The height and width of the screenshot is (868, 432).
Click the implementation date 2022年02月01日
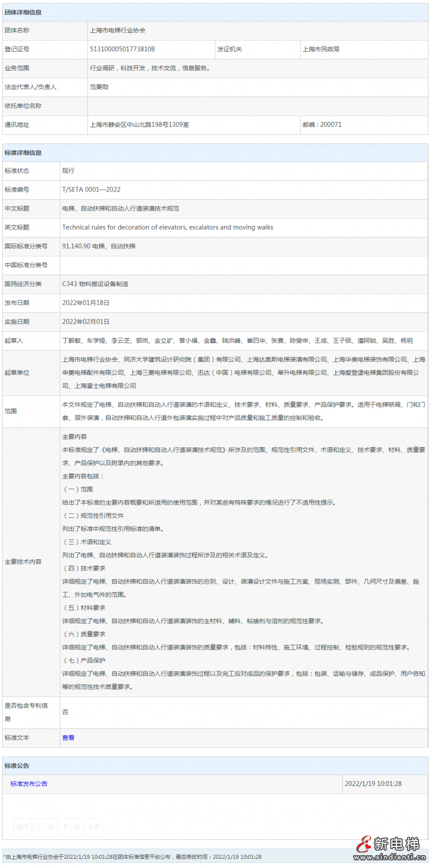click(85, 322)
